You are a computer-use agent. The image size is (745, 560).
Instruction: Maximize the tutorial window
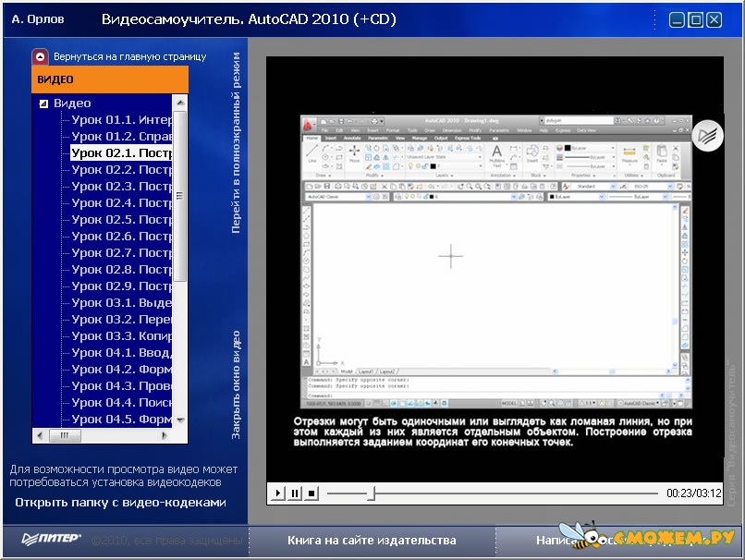pyautogui.click(x=696, y=20)
